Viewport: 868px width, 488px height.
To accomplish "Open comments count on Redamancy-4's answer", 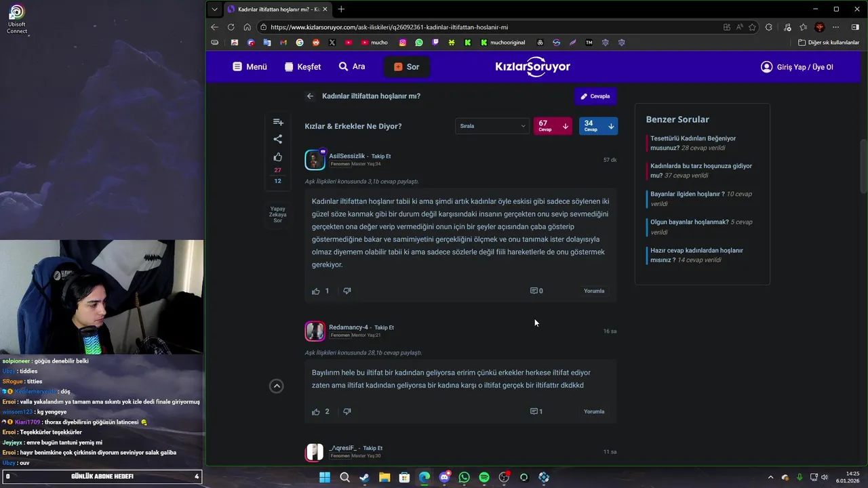I will click(x=536, y=411).
